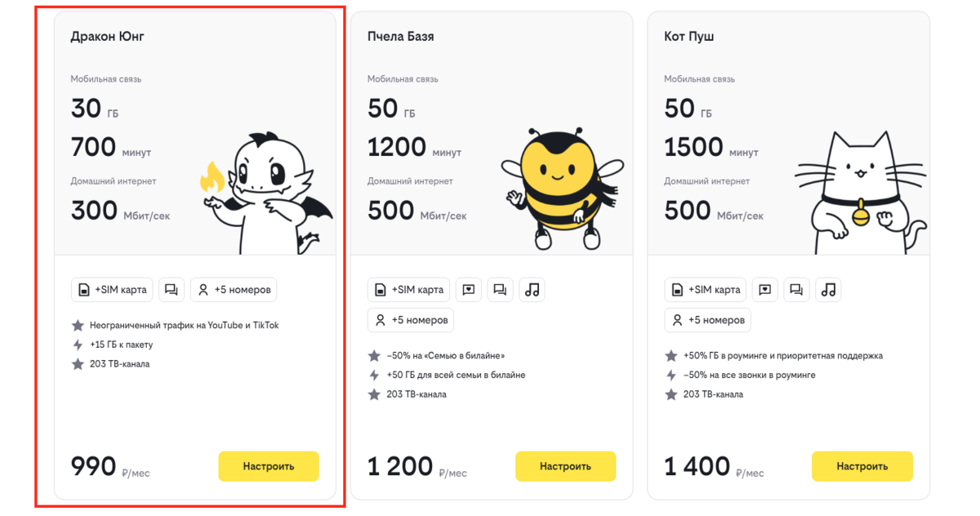The image size is (980, 516).
Task: Select the Дракон Юнг tariff title
Action: (108, 37)
